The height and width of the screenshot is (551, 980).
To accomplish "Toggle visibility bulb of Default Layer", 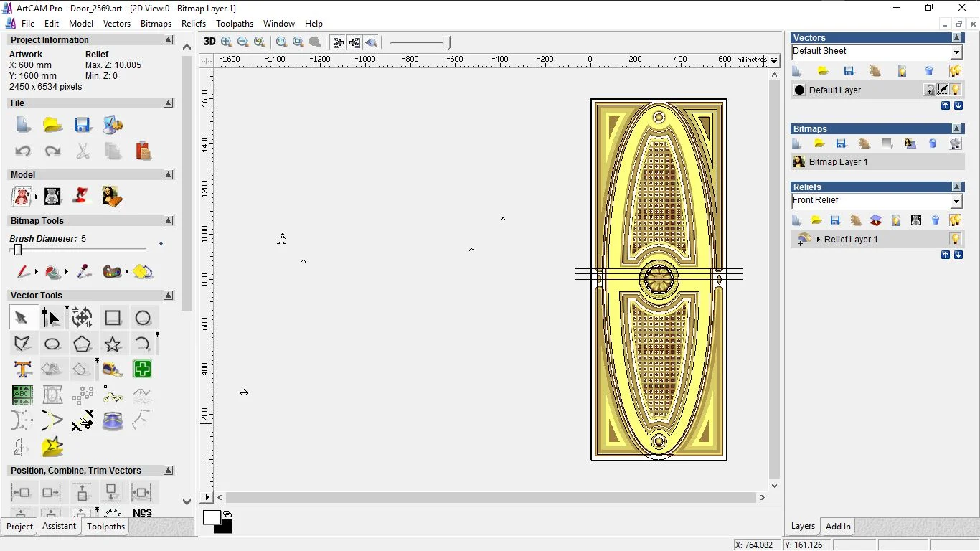I will (956, 90).
